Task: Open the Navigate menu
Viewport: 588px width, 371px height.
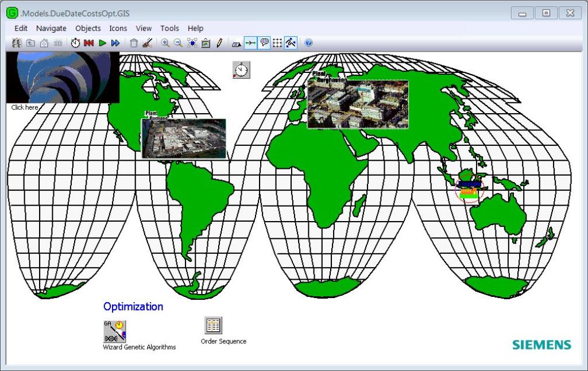Action: coord(51,28)
